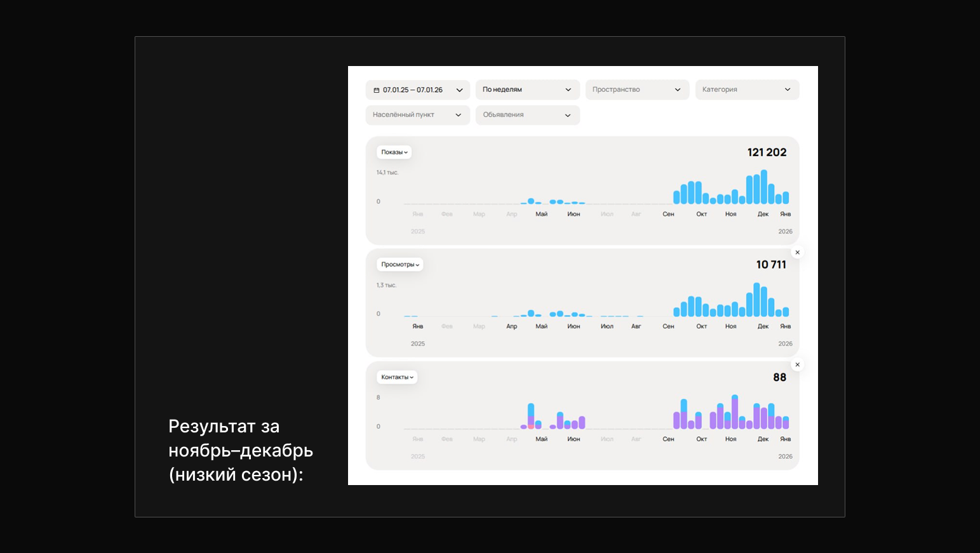This screenshot has height=553, width=980.
Task: Open the Объявления filter dropdown
Action: [527, 115]
